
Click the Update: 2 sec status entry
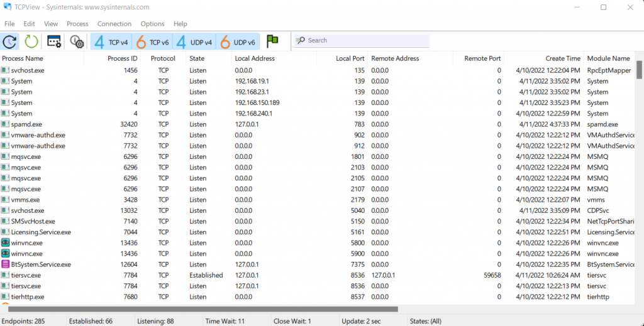[362, 321]
